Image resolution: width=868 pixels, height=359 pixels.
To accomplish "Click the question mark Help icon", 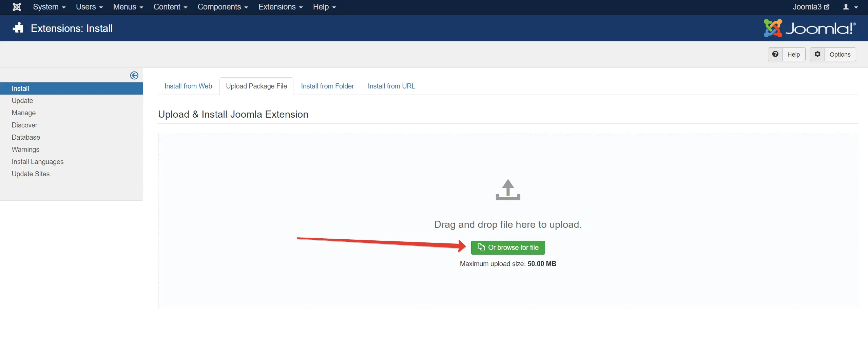I will point(775,54).
